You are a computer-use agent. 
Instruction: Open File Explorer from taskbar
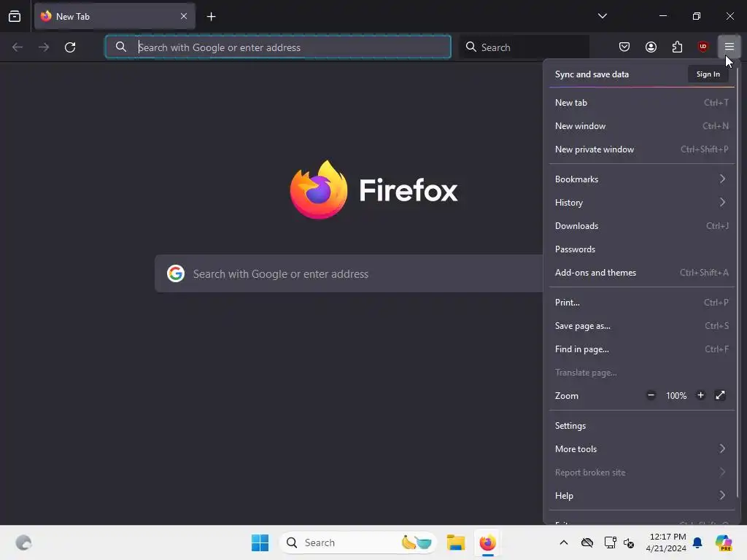click(x=456, y=542)
